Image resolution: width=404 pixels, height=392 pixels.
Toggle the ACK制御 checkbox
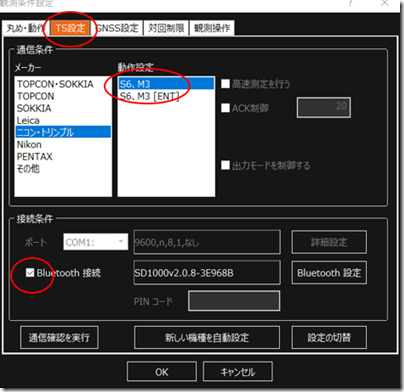pos(225,108)
